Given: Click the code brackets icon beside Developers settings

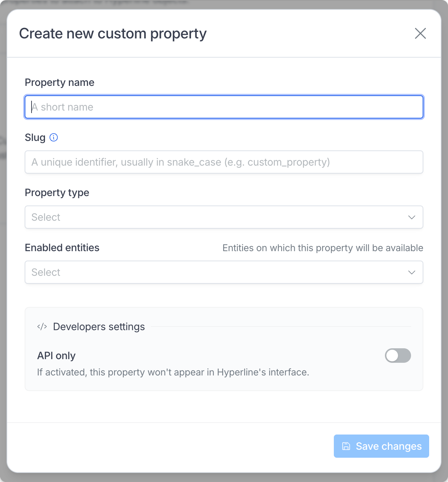Looking at the screenshot, I should pos(42,327).
